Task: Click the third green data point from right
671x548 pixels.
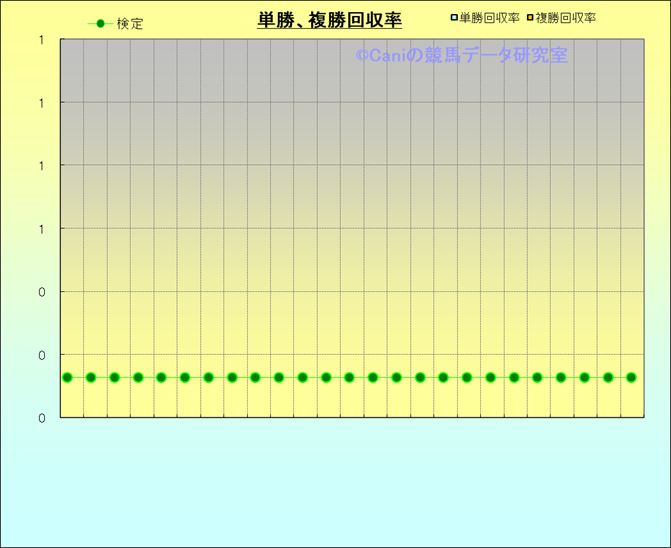Action: (x=584, y=377)
